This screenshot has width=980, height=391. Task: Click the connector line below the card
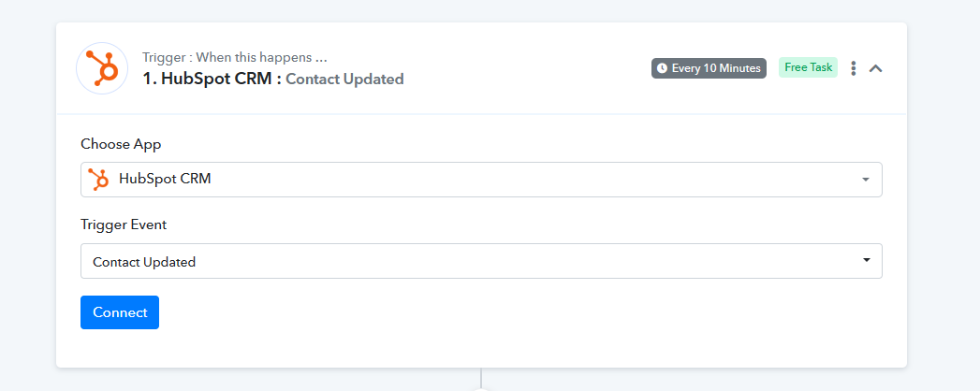(x=480, y=377)
